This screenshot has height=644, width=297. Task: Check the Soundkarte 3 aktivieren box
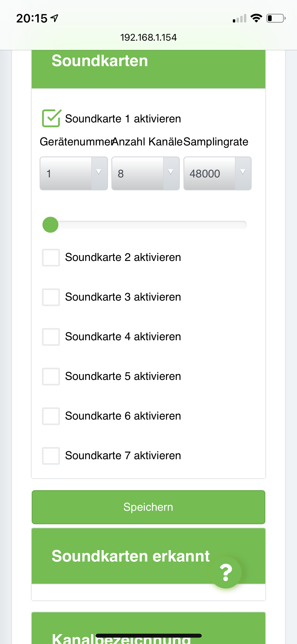click(x=51, y=297)
